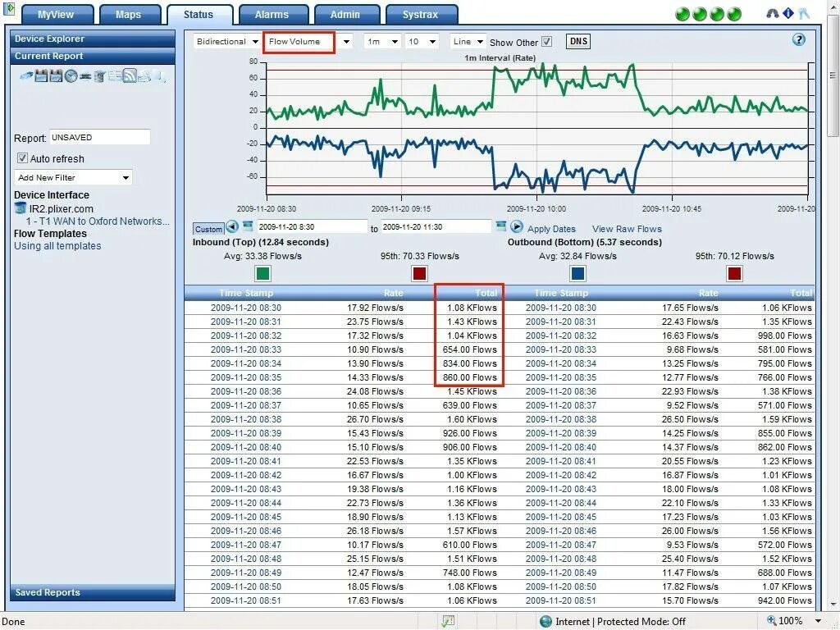The height and width of the screenshot is (630, 840).
Task: Click the clock schedule report icon
Action: (71, 76)
